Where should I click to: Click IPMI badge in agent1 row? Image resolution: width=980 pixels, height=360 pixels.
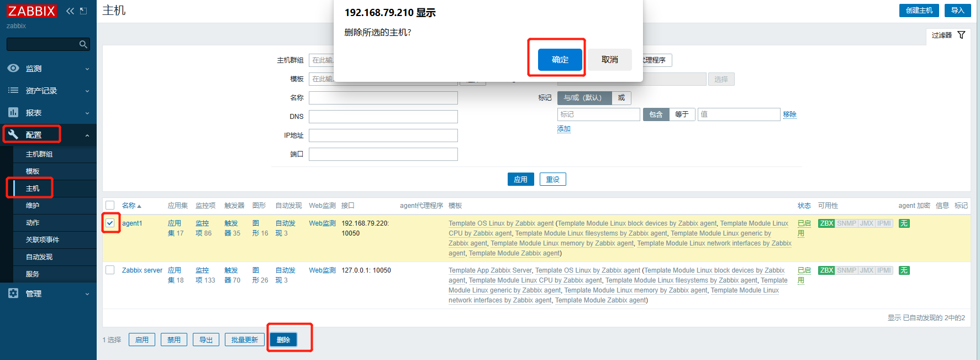coord(884,223)
